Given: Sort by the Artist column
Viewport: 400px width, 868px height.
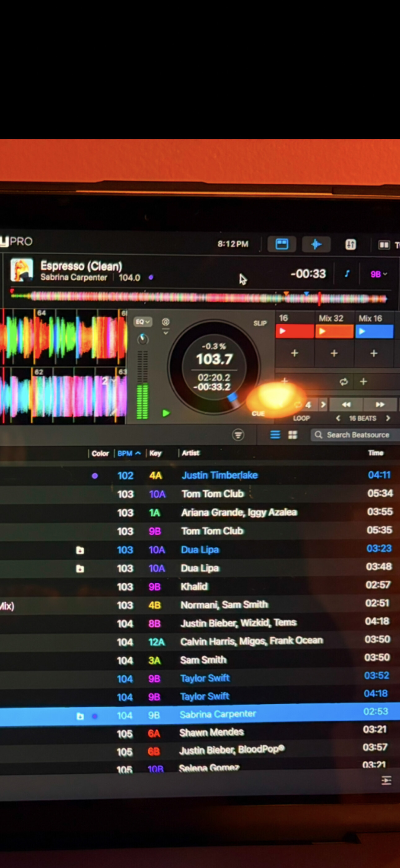Looking at the screenshot, I should point(191,453).
